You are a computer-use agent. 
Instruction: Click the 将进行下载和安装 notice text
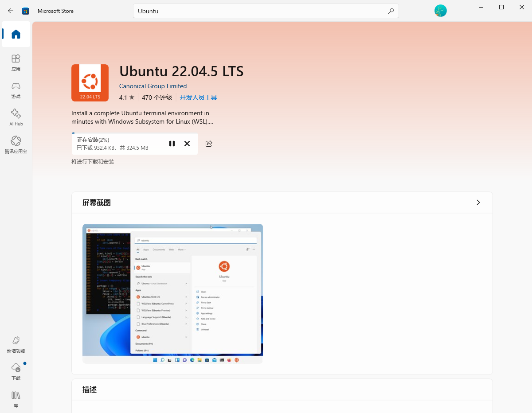93,162
